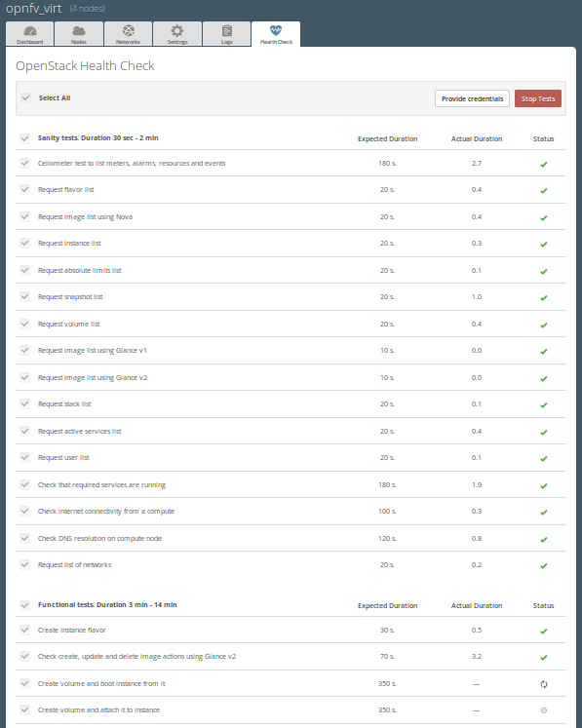582x728 pixels.
Task: Click the opnfv_virt environment title
Action: coord(33,9)
